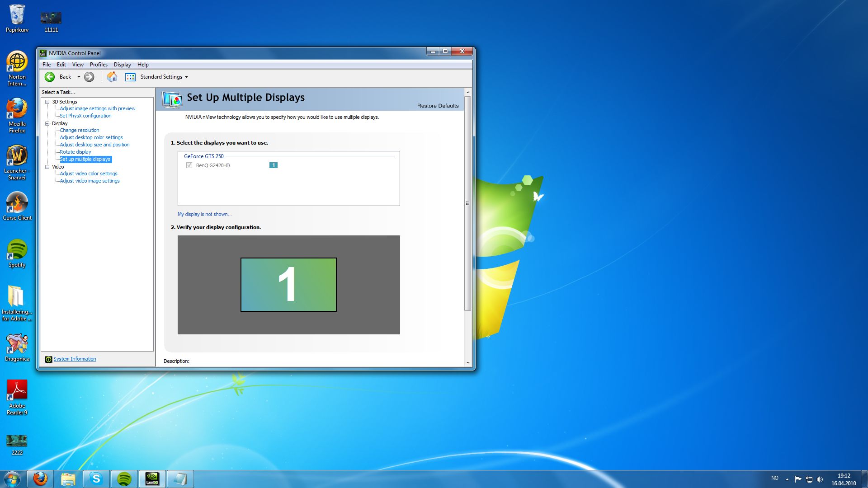Click the display number 1 badge
Image resolution: width=868 pixels, height=488 pixels.
coord(274,165)
